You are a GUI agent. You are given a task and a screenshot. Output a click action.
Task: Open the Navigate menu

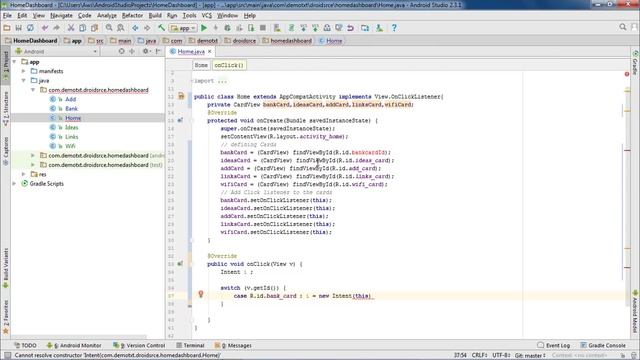point(61,16)
